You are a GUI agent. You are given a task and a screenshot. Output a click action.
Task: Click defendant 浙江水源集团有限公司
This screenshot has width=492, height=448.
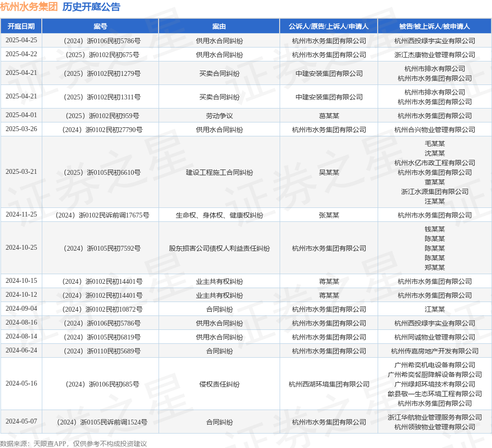(x=434, y=192)
